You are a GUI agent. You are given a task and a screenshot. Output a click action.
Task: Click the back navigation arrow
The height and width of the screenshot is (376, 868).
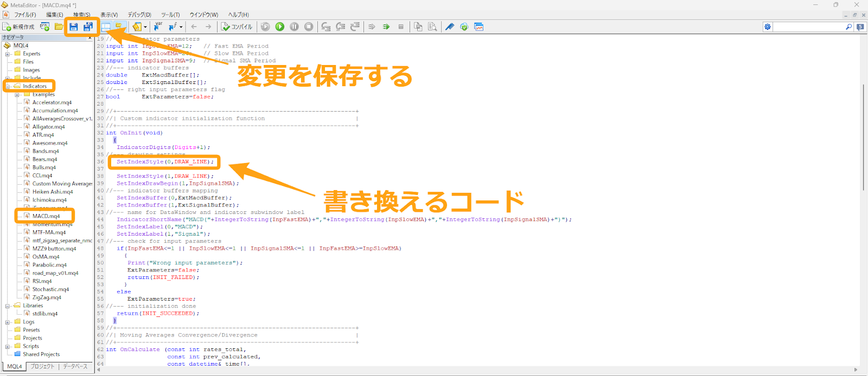(x=194, y=27)
